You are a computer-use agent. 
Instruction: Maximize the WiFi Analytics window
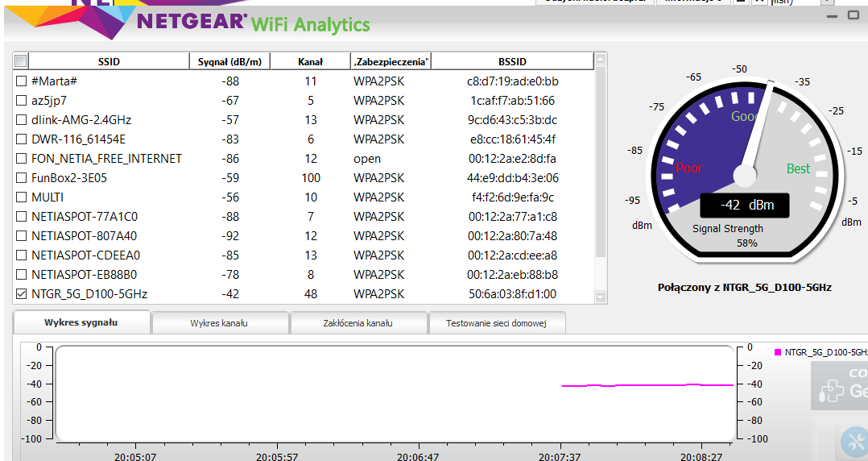[x=854, y=15]
